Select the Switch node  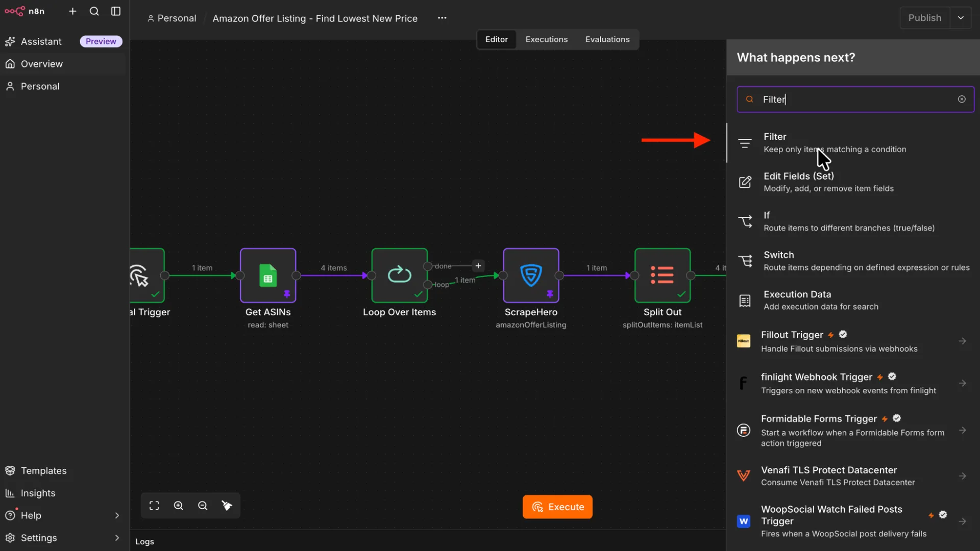coord(852,261)
